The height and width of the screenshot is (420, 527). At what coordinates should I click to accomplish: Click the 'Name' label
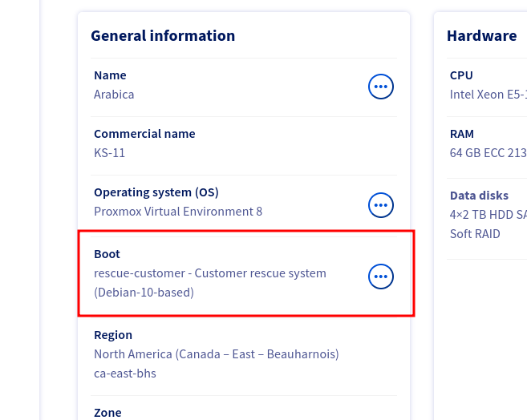110,75
